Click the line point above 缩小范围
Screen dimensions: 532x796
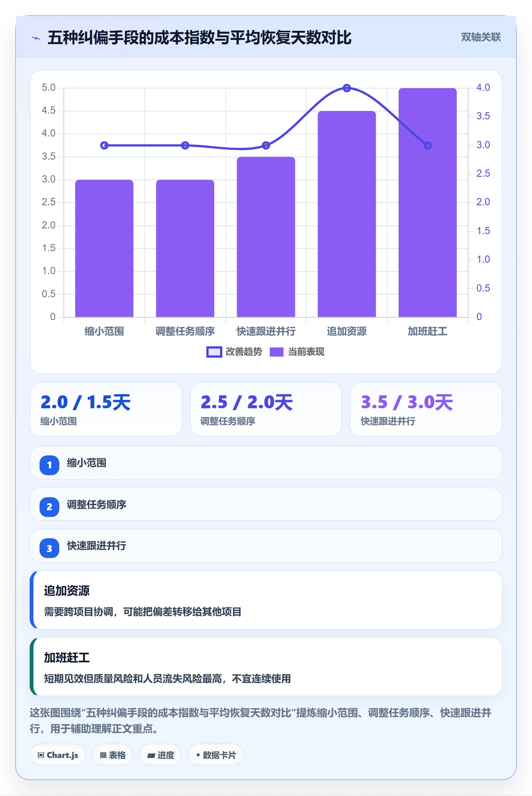click(x=104, y=145)
